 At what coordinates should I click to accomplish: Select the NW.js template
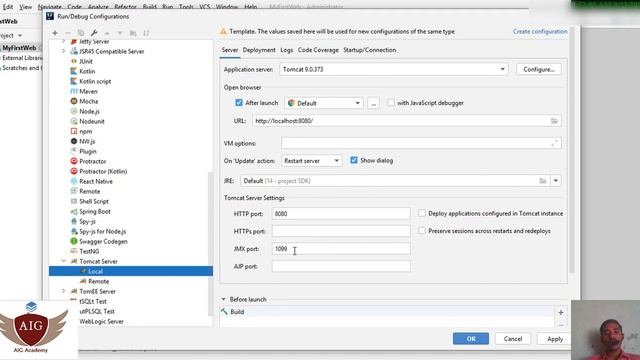click(87, 141)
